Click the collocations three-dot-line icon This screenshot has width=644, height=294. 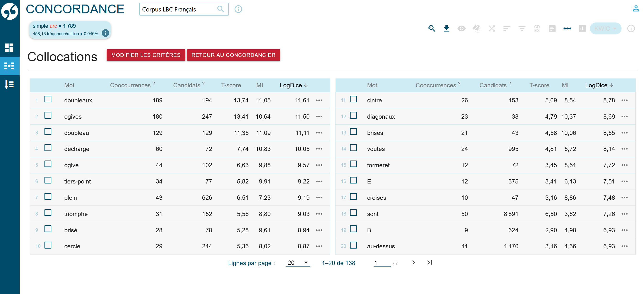click(567, 28)
